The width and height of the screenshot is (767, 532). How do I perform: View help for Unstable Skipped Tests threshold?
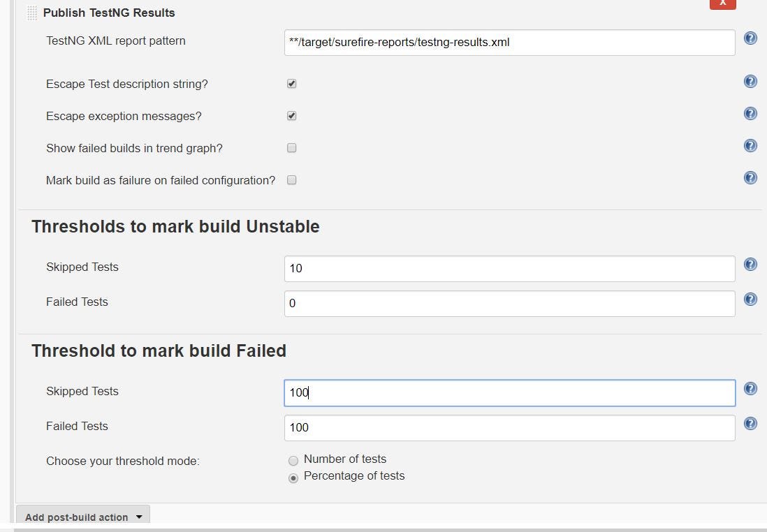750,264
